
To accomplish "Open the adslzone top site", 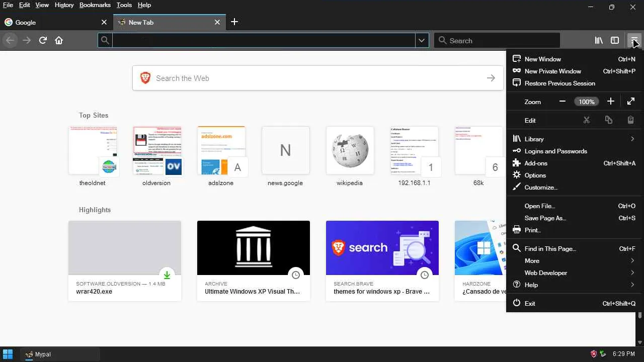I will tap(221, 156).
